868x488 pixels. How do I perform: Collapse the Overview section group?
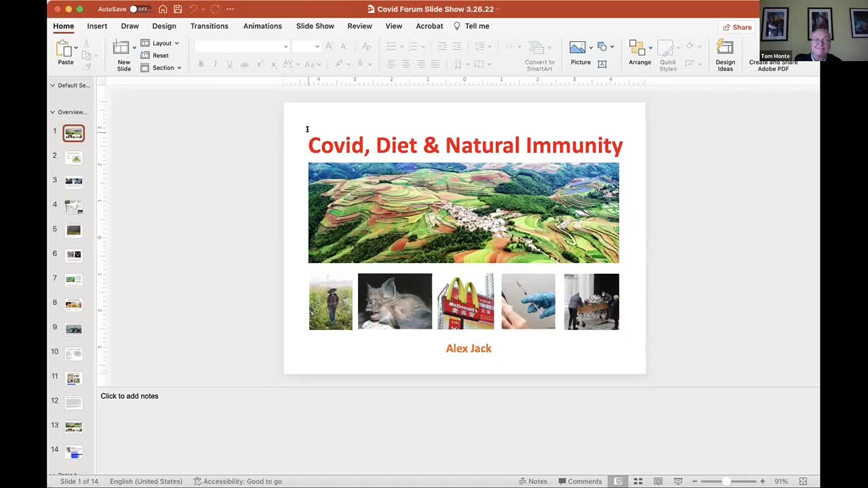52,112
